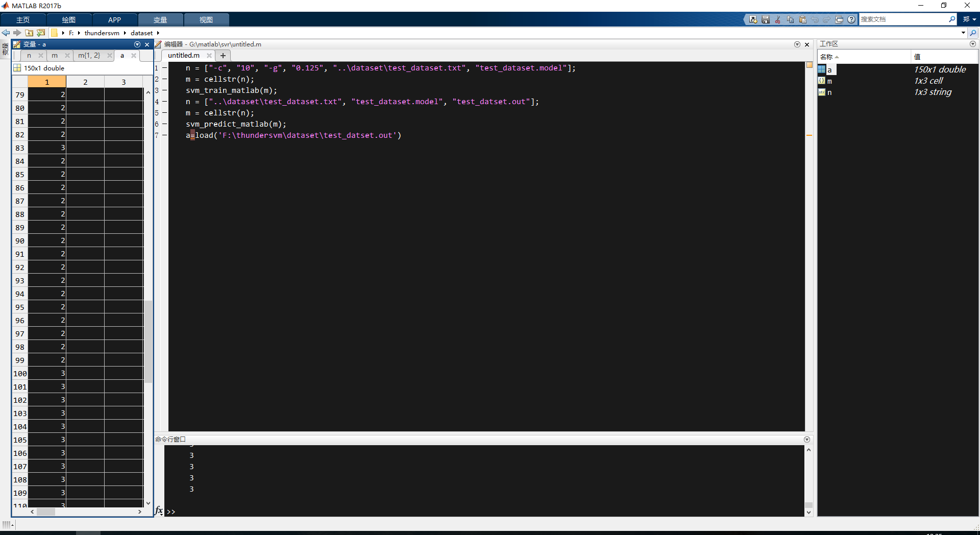
Task: Click the browse for folder icon
Action: point(41,33)
